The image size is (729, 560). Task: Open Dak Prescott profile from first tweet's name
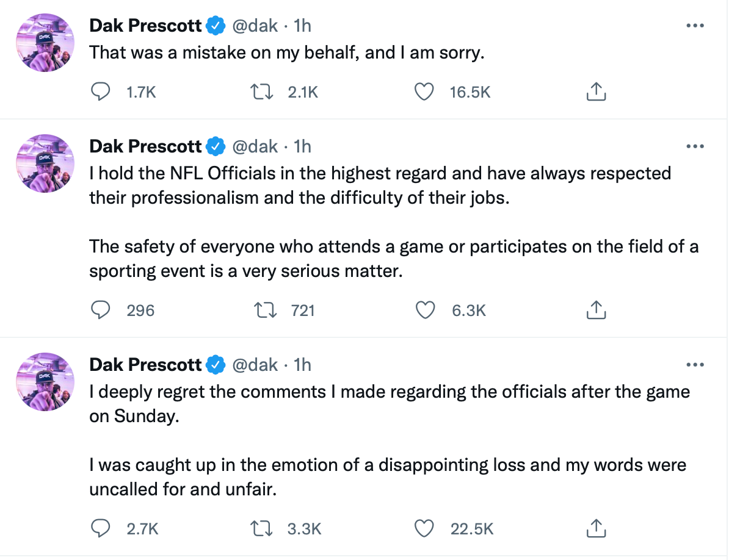tap(145, 26)
